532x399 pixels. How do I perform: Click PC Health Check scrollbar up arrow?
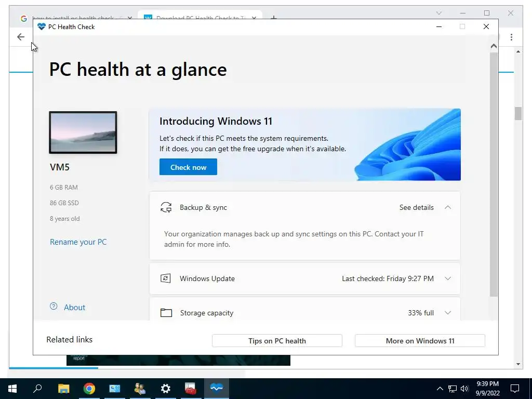(x=494, y=46)
